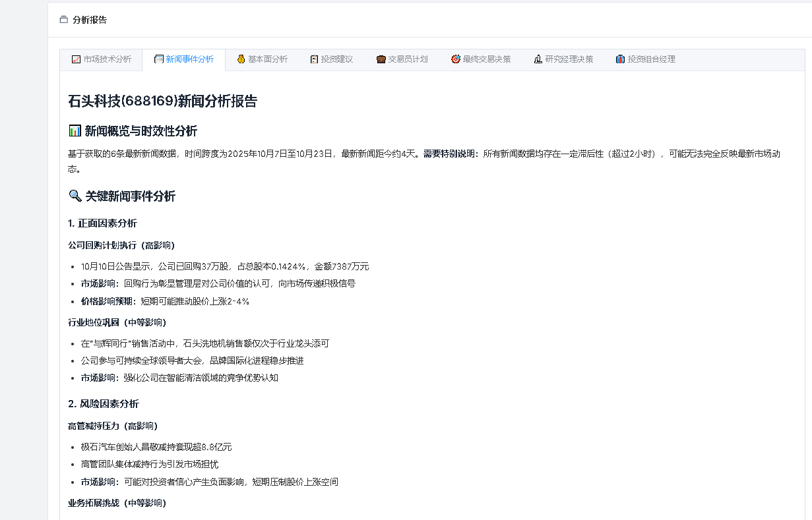Click the bullet about 10月10日公告 repurchase
The width and height of the screenshot is (812, 520).
tap(225, 266)
